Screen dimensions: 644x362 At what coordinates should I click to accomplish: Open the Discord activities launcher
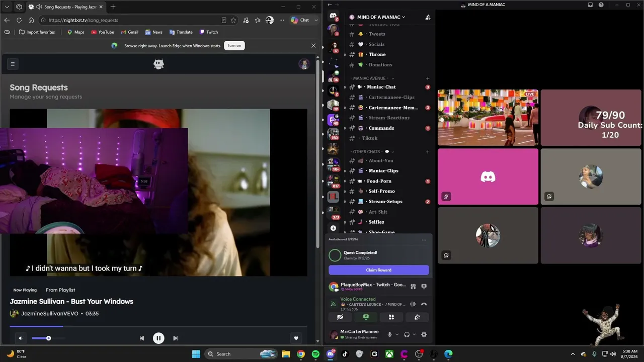click(391, 317)
